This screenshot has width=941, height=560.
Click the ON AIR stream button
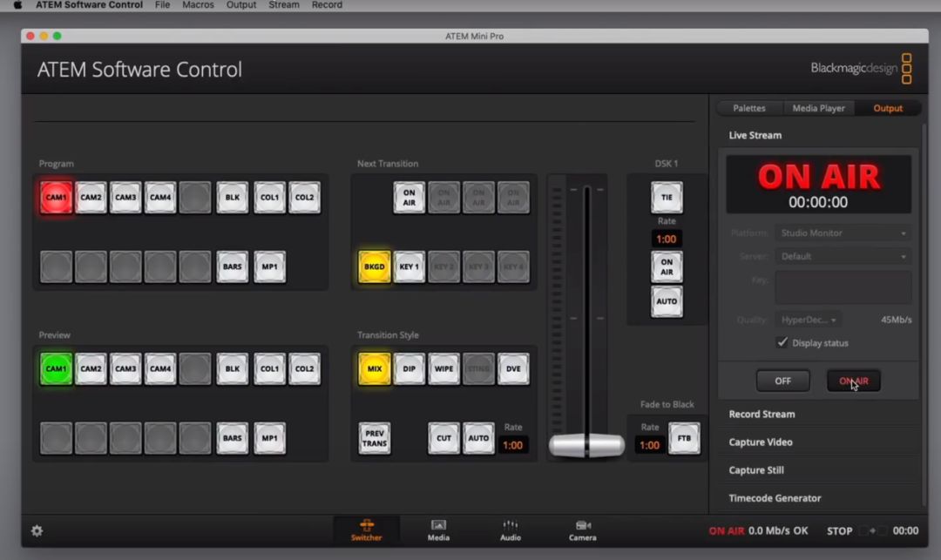853,381
